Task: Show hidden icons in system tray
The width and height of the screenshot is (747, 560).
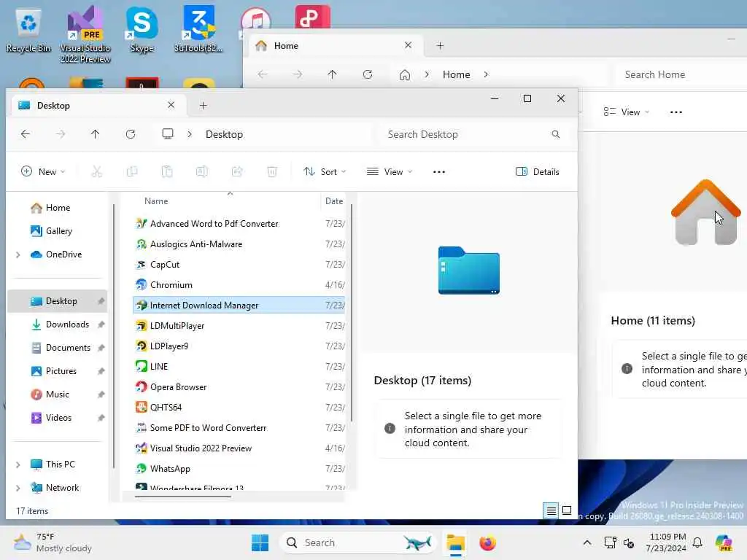Action: (x=587, y=542)
